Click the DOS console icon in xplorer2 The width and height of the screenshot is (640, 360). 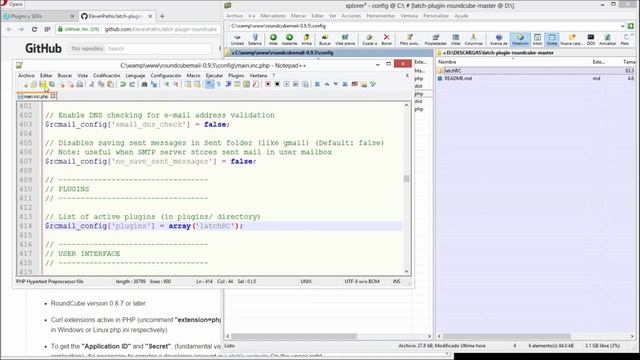591,40
